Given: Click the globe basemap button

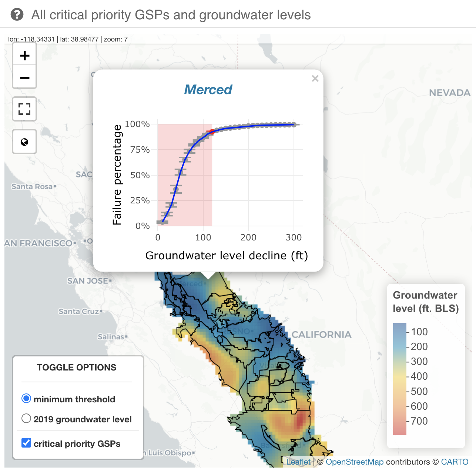Looking at the screenshot, I should point(24,142).
